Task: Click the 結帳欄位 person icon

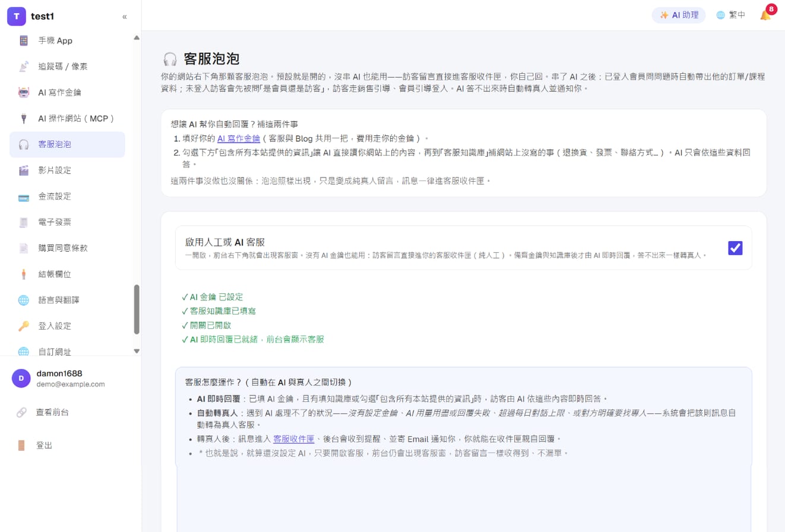Action: [x=24, y=274]
